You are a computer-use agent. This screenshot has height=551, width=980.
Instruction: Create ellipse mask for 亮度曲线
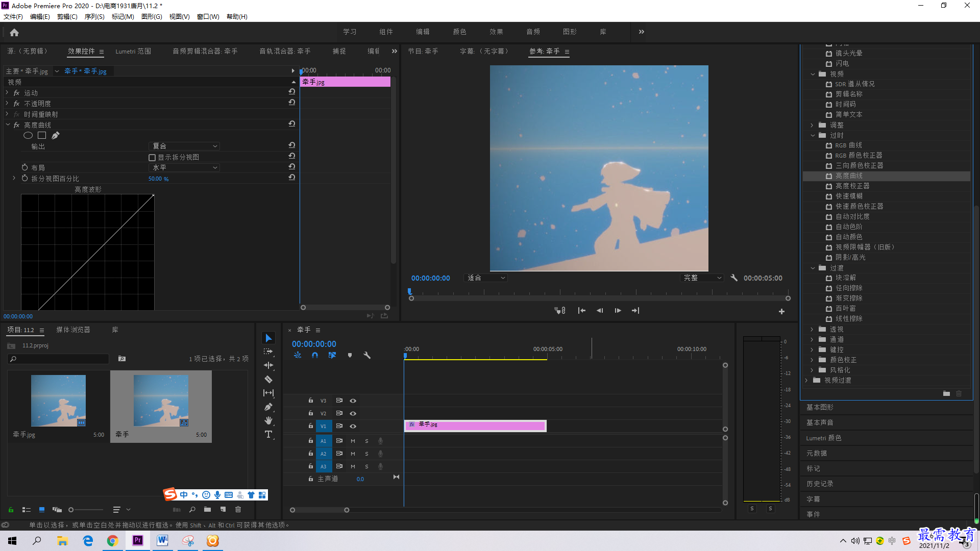(x=28, y=135)
